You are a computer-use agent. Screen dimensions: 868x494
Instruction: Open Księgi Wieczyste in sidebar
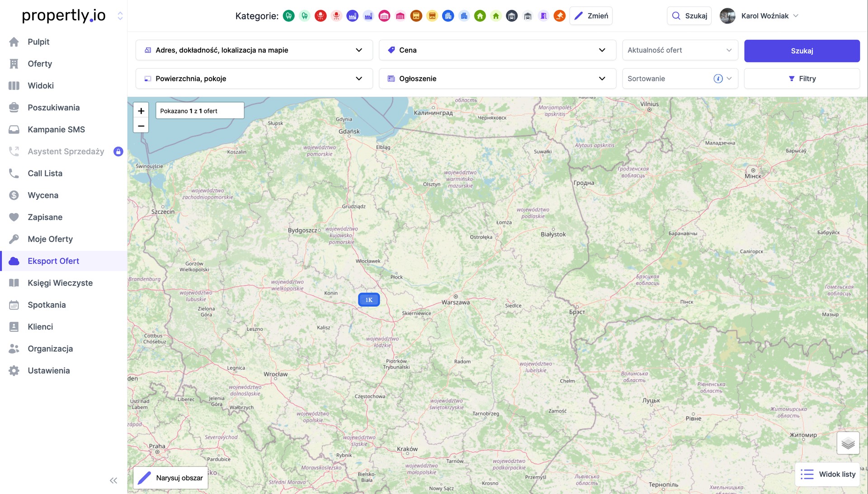[60, 283]
